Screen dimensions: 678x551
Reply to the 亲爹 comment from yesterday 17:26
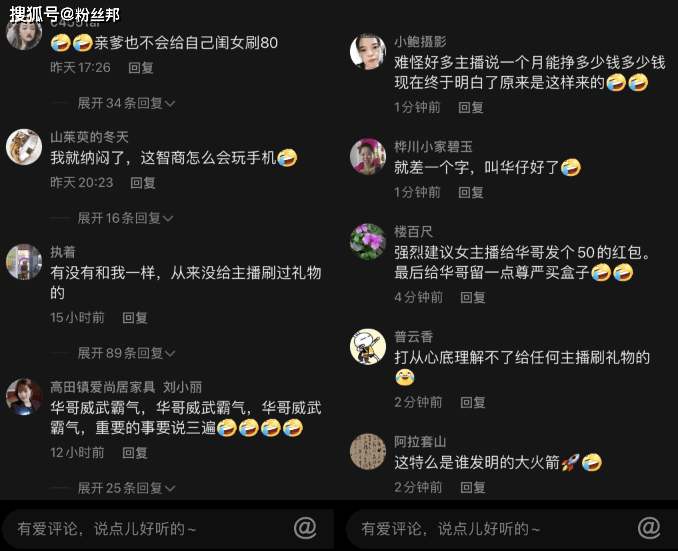(x=141, y=68)
